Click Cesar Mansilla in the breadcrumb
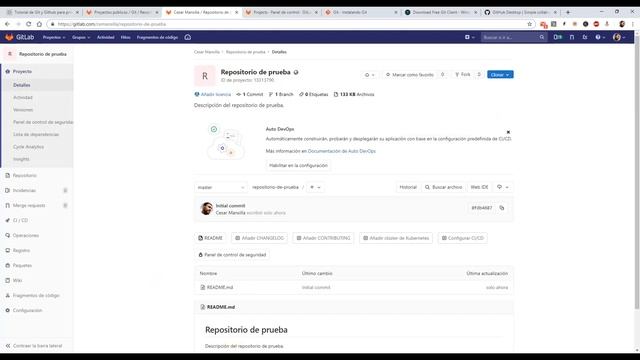 click(x=207, y=52)
